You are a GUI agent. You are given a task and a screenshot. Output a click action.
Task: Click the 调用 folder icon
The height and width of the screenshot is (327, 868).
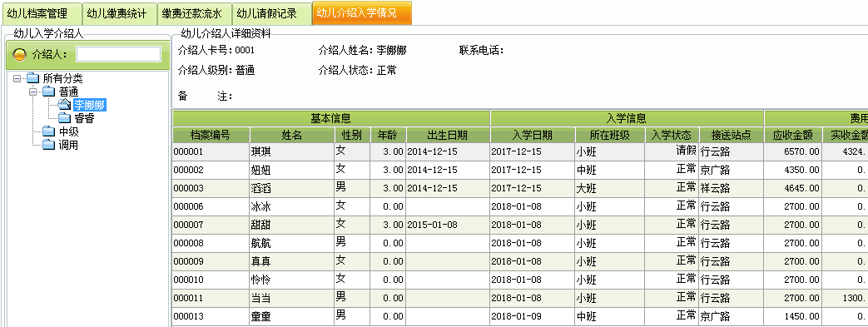pyautogui.click(x=49, y=145)
